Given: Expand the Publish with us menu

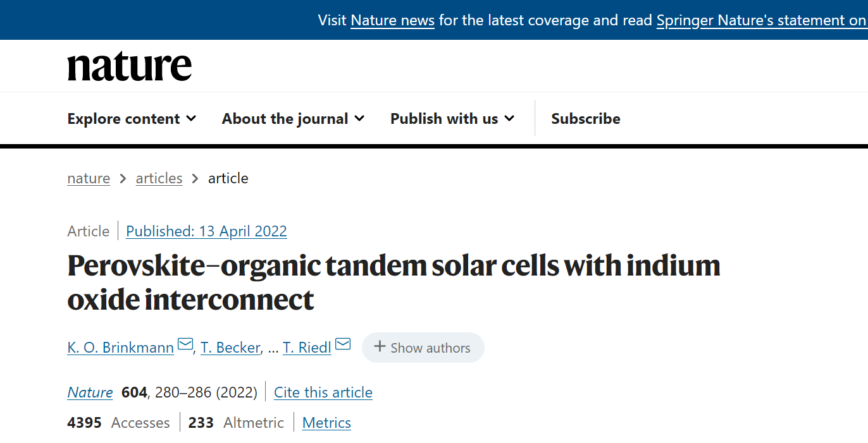Looking at the screenshot, I should pos(452,119).
